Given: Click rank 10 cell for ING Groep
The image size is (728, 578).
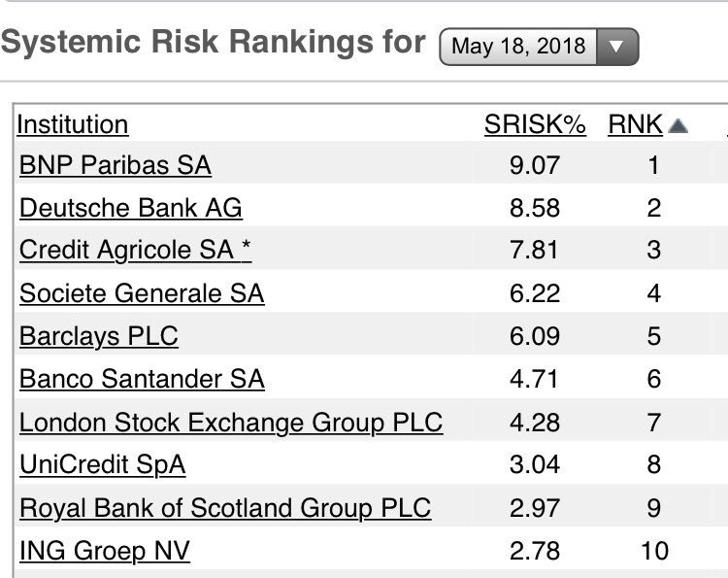Looking at the screenshot, I should pyautogui.click(x=654, y=552).
